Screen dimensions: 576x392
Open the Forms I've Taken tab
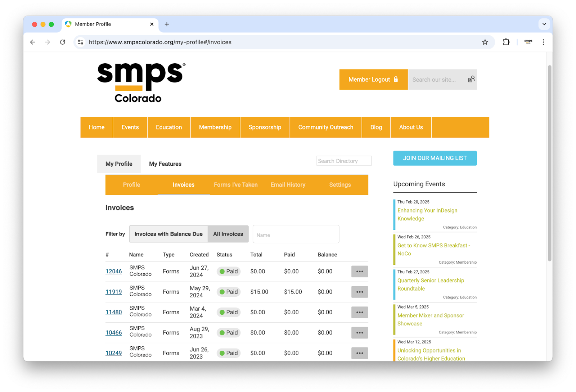tap(236, 185)
